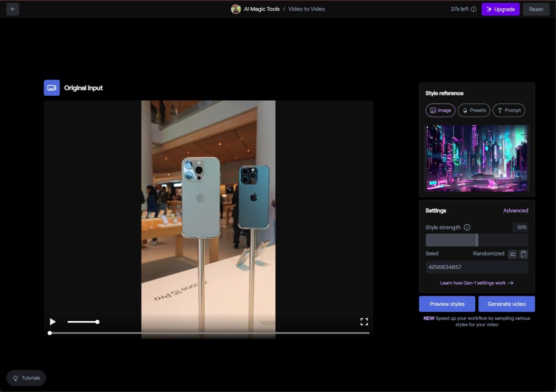This screenshot has width=556, height=392.
Task: Copy the seed using the copy icon
Action: click(523, 254)
